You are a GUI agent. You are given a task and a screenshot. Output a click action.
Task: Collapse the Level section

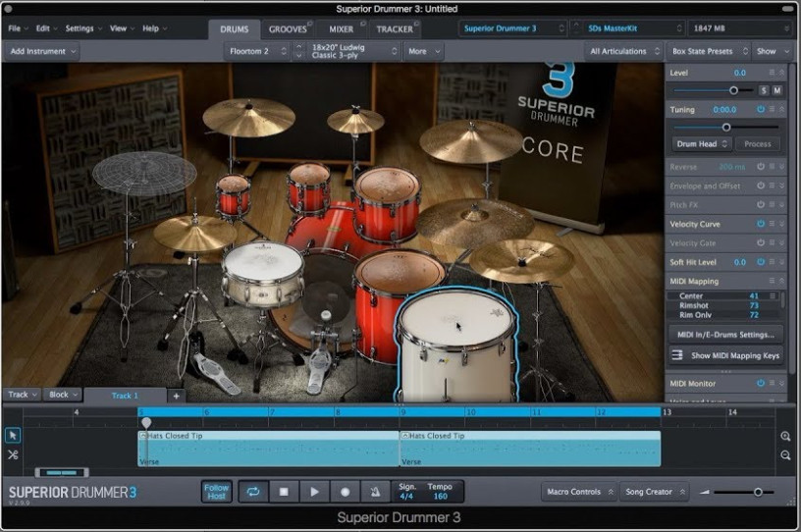(781, 73)
